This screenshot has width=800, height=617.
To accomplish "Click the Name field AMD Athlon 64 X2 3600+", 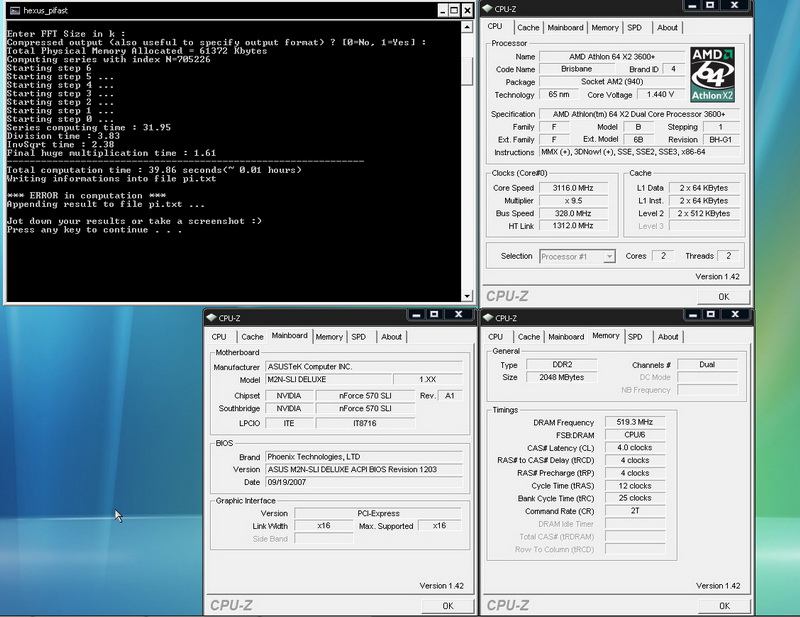I will point(612,57).
